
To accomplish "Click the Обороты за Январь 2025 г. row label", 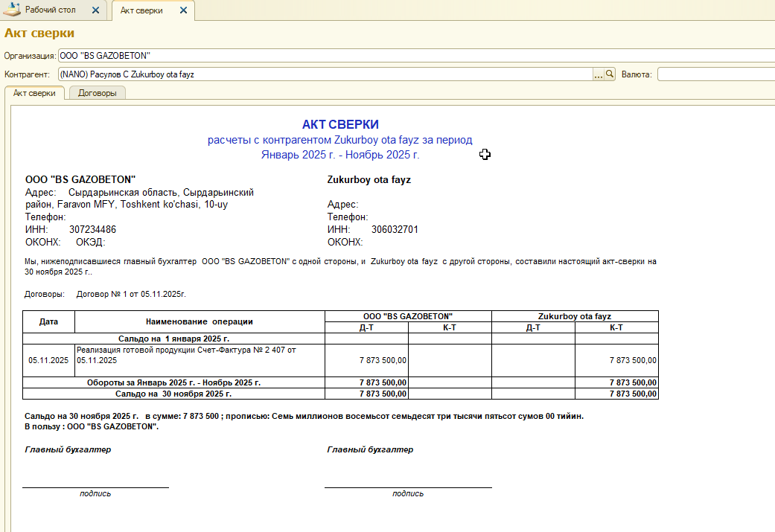I will coord(173,382).
